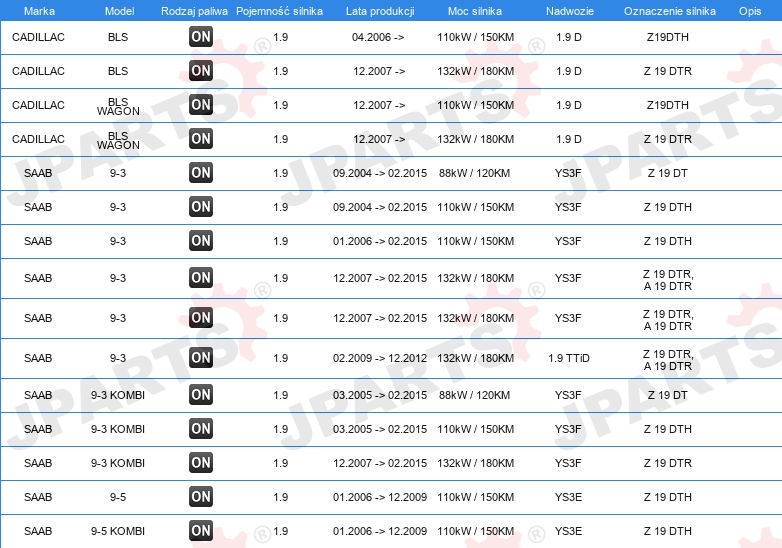This screenshot has height=548, width=782.
Task: Click the ON icon in the SAAB 9-3 09.2004 110kW row
Action: click(x=201, y=206)
